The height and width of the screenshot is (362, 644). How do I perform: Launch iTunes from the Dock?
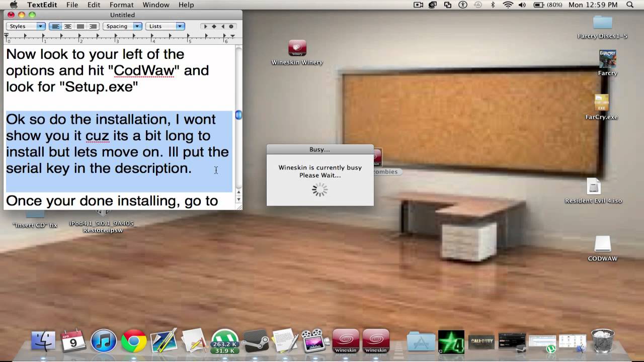[x=104, y=341]
